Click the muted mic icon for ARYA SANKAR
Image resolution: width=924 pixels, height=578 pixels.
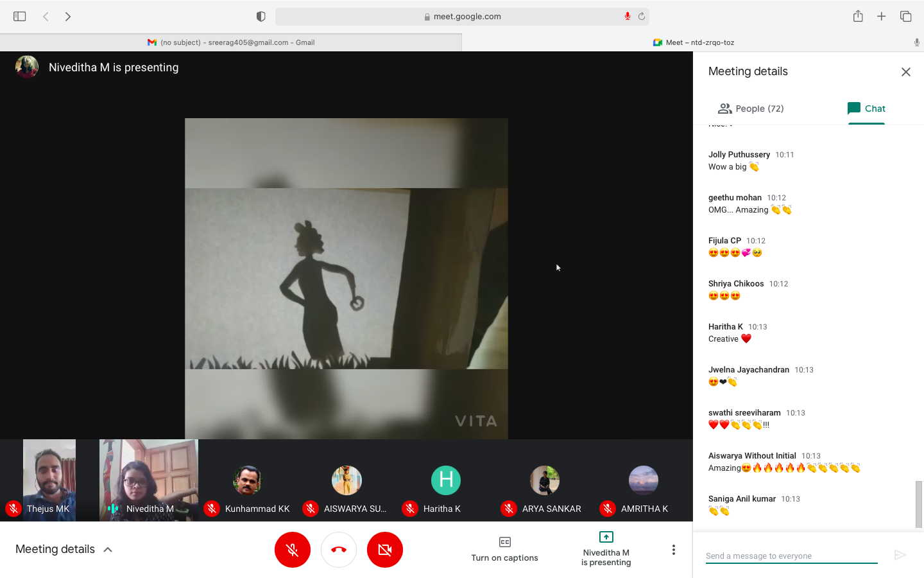(509, 509)
